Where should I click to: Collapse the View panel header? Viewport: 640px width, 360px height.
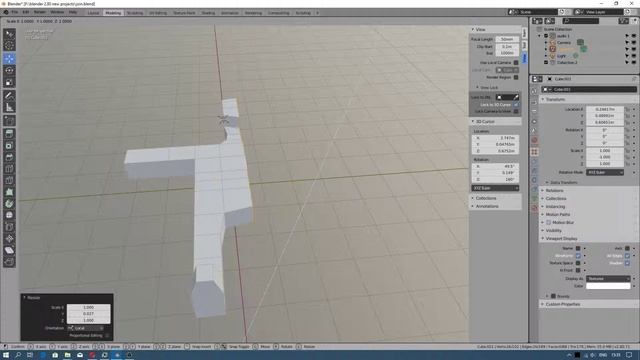pyautogui.click(x=496, y=29)
